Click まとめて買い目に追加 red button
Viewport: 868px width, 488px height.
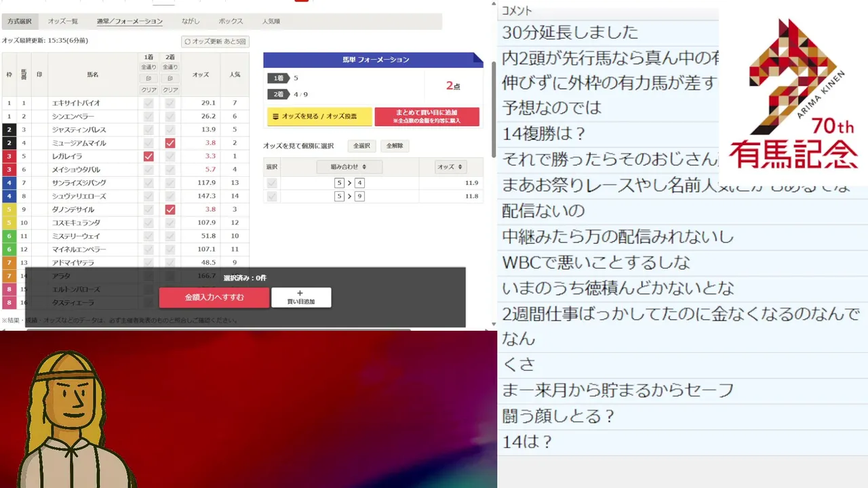tap(427, 117)
